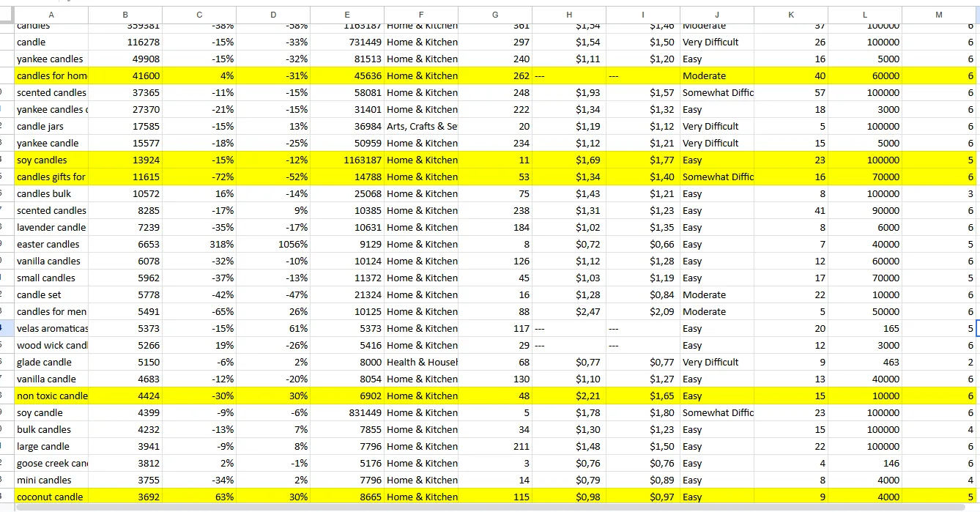Image resolution: width=980 pixels, height=512 pixels.
Task: Click the "easter candles" keyword cell
Action: [51, 245]
